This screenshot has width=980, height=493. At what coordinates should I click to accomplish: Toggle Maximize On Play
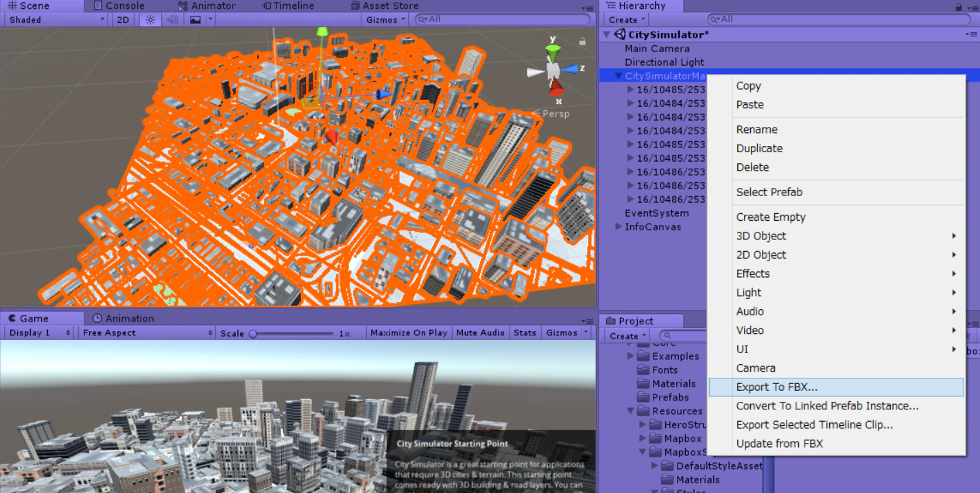[x=409, y=333]
